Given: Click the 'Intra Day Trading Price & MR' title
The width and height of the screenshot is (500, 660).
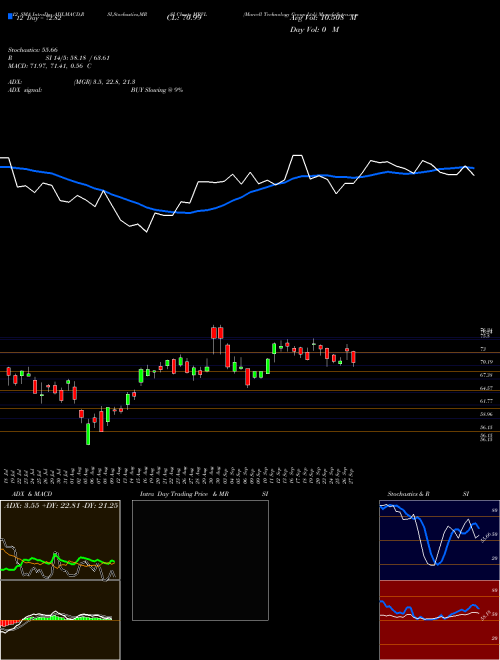Looking at the screenshot, I should [184, 494].
